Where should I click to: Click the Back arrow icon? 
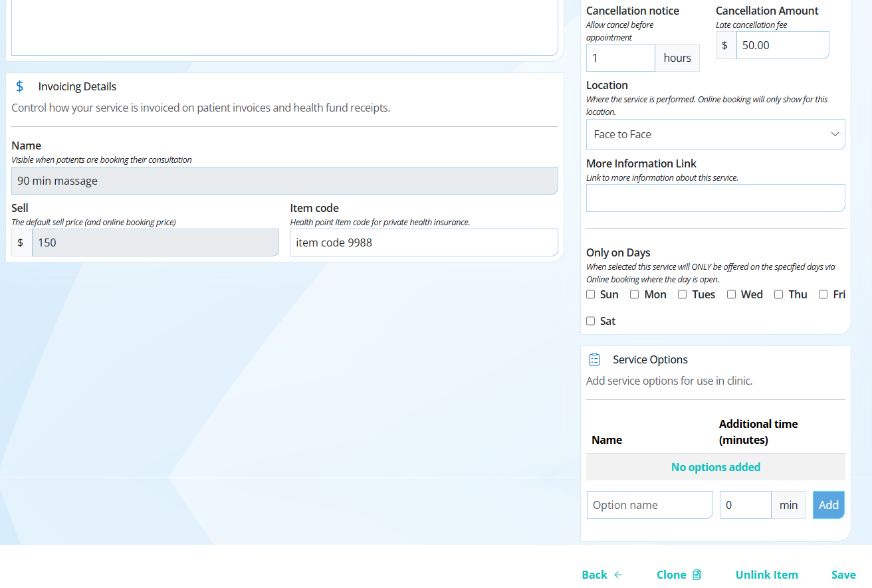[618, 575]
